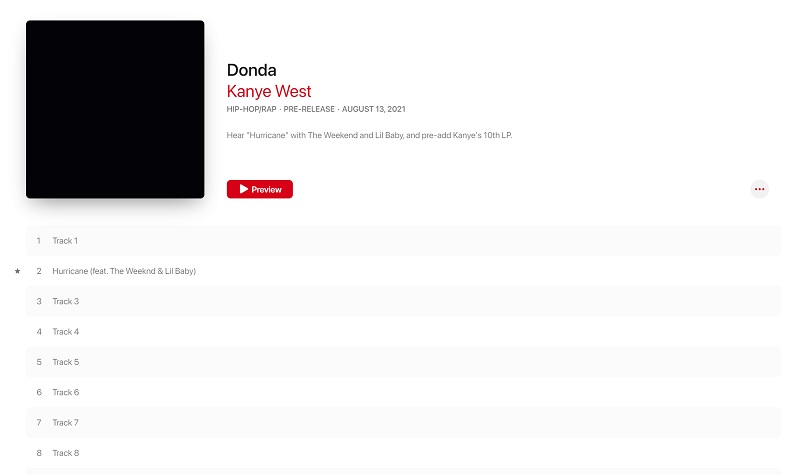The height and width of the screenshot is (475, 800).
Task: Open the Kanye West artist link
Action: point(269,91)
